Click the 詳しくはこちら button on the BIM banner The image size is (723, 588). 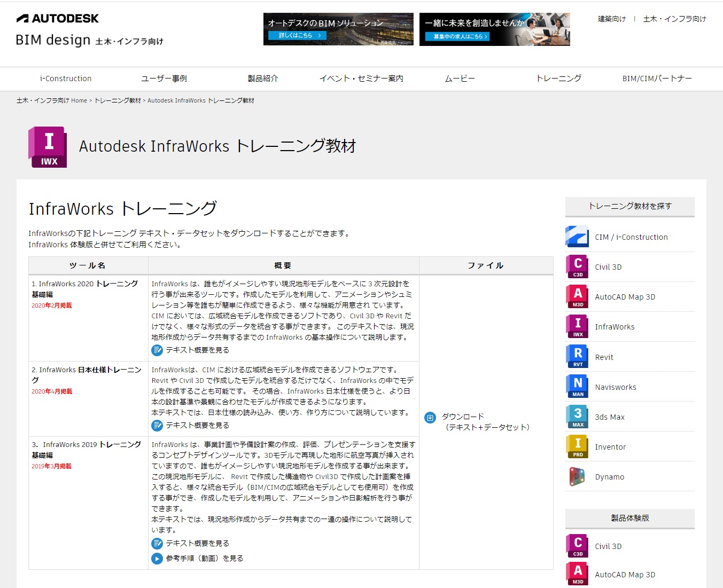click(297, 35)
